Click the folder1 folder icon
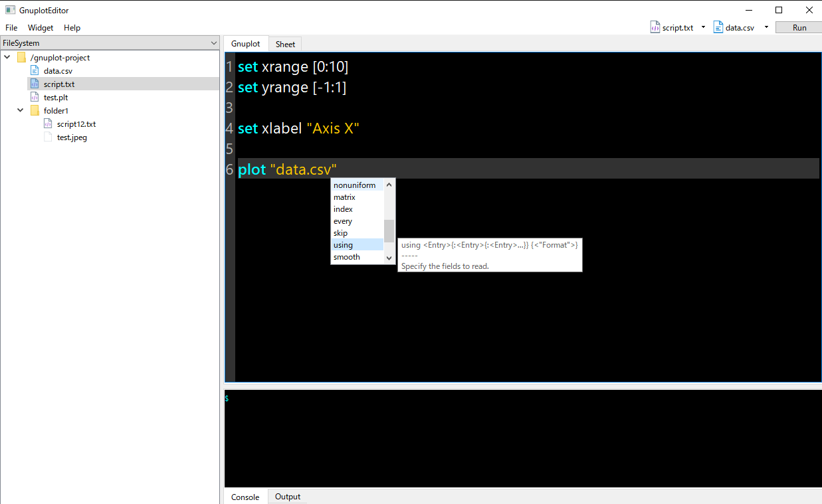822x504 pixels. 34,110
